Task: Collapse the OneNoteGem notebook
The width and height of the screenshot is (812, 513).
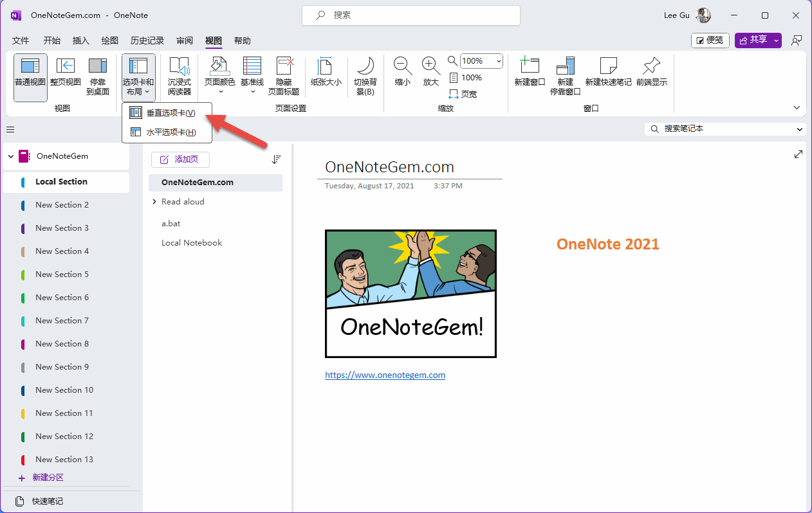Action: [x=11, y=156]
